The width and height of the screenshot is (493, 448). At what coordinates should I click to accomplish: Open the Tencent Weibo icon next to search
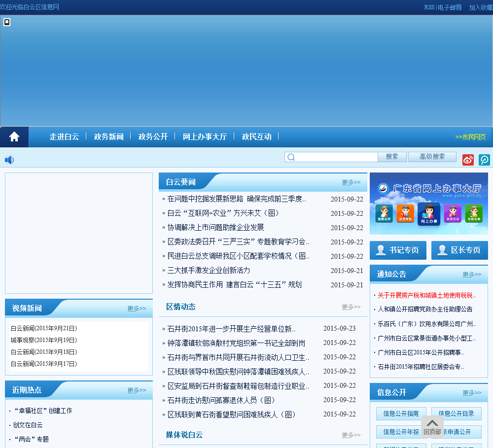[484, 160]
